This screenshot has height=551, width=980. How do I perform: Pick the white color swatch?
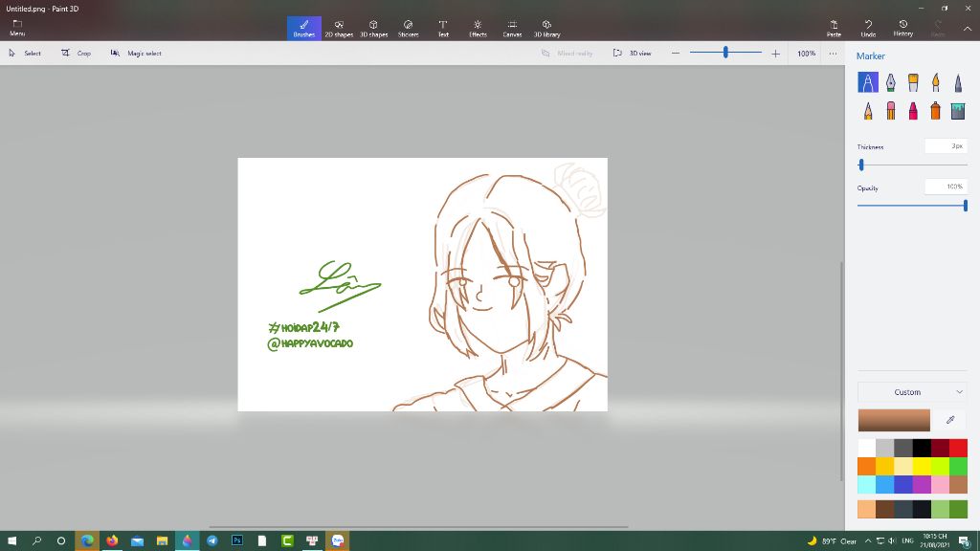[867, 448]
